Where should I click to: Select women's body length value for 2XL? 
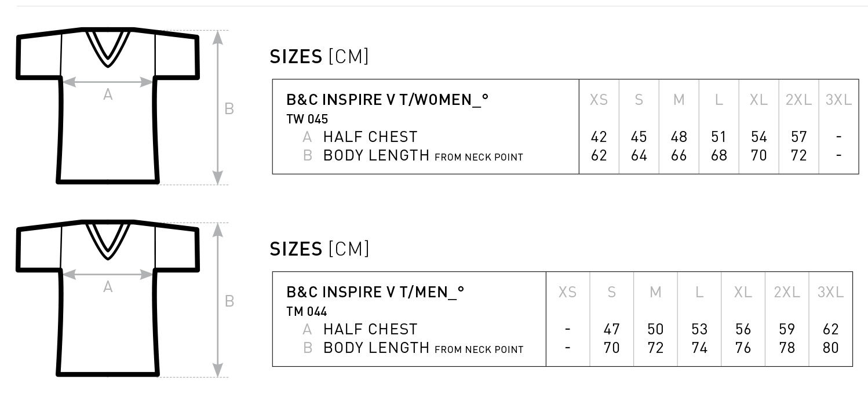(798, 155)
